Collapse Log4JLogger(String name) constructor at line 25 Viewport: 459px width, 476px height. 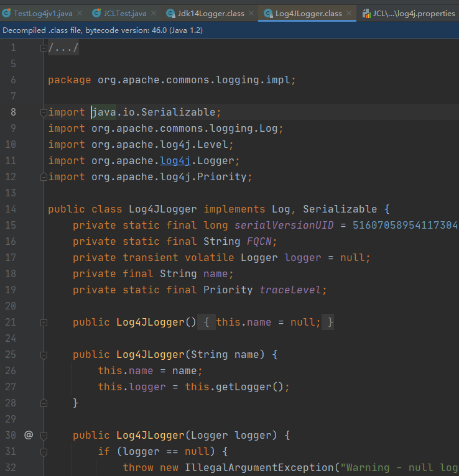(x=43, y=355)
